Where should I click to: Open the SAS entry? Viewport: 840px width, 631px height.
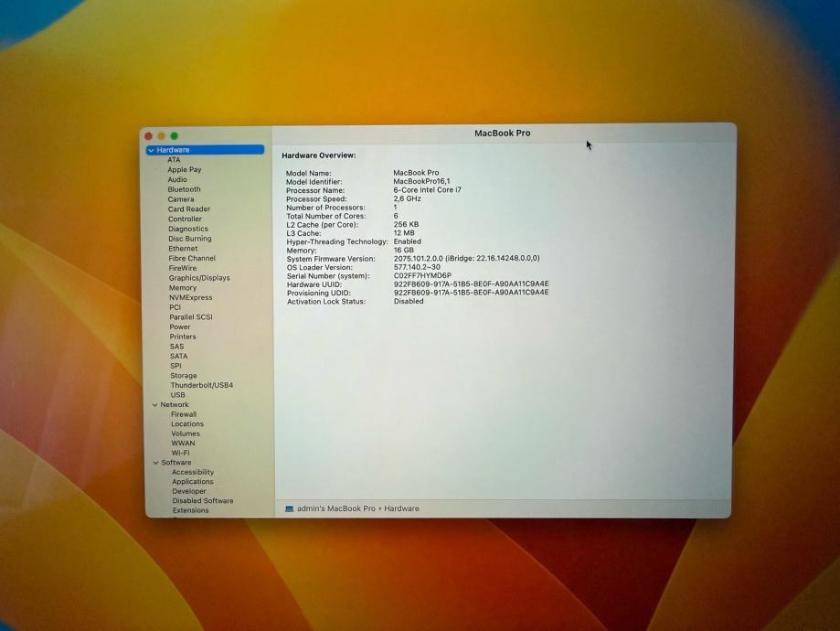tap(176, 347)
